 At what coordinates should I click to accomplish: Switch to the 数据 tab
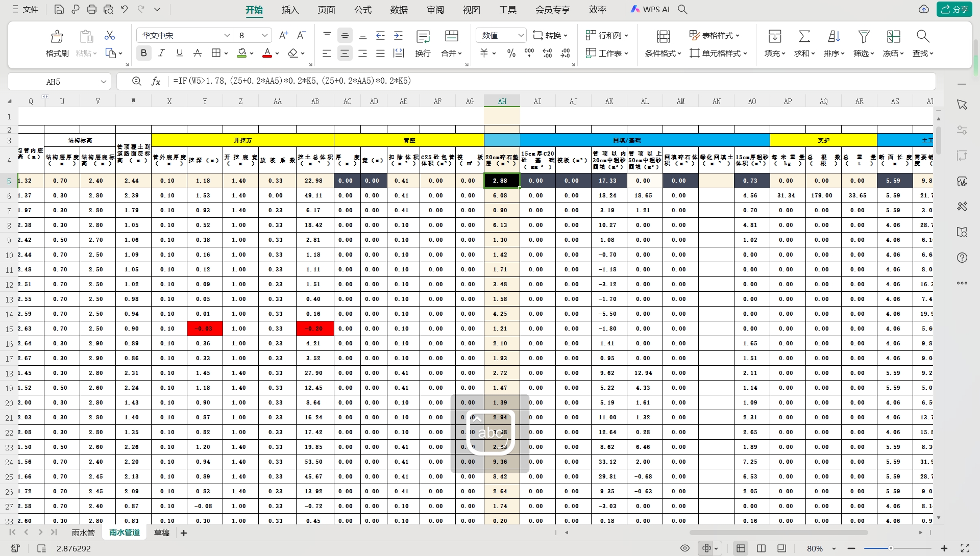399,10
